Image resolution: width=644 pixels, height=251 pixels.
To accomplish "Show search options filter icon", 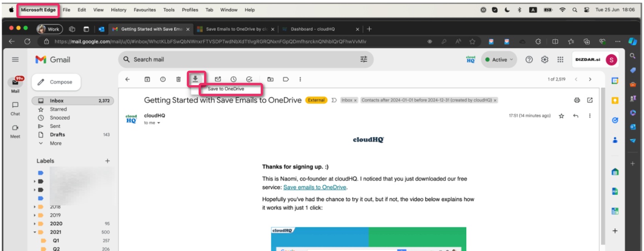I will click(x=364, y=59).
